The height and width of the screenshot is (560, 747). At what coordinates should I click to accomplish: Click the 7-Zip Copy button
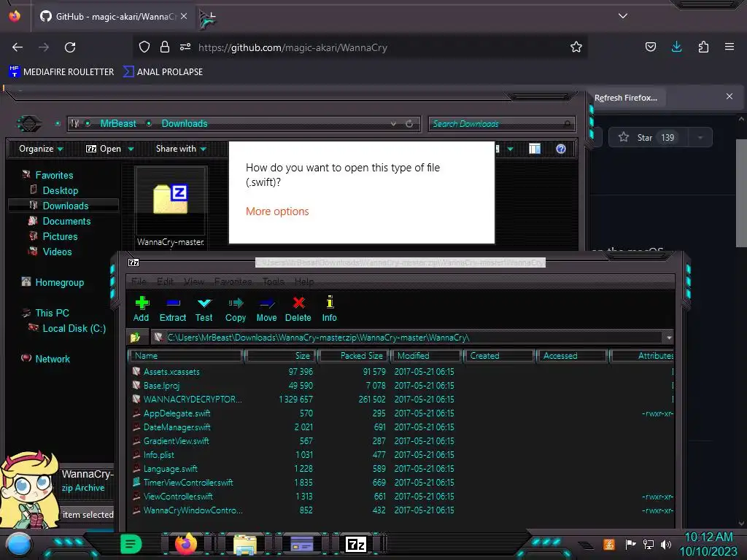[236, 309]
